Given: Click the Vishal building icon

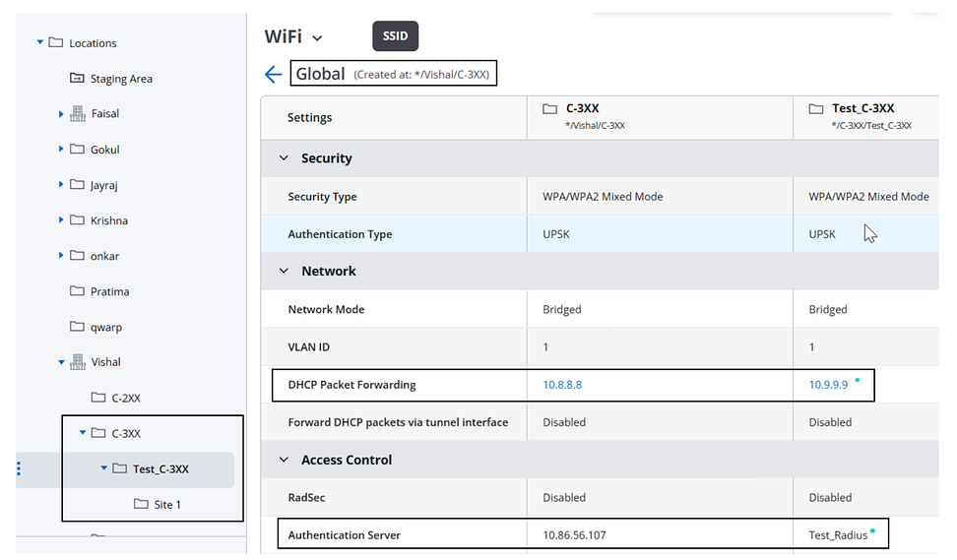Looking at the screenshot, I should [x=78, y=362].
